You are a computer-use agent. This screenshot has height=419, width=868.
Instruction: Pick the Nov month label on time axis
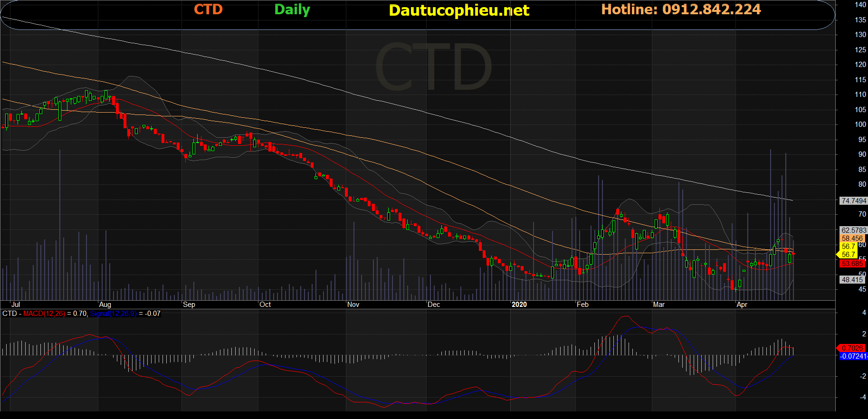353,305
